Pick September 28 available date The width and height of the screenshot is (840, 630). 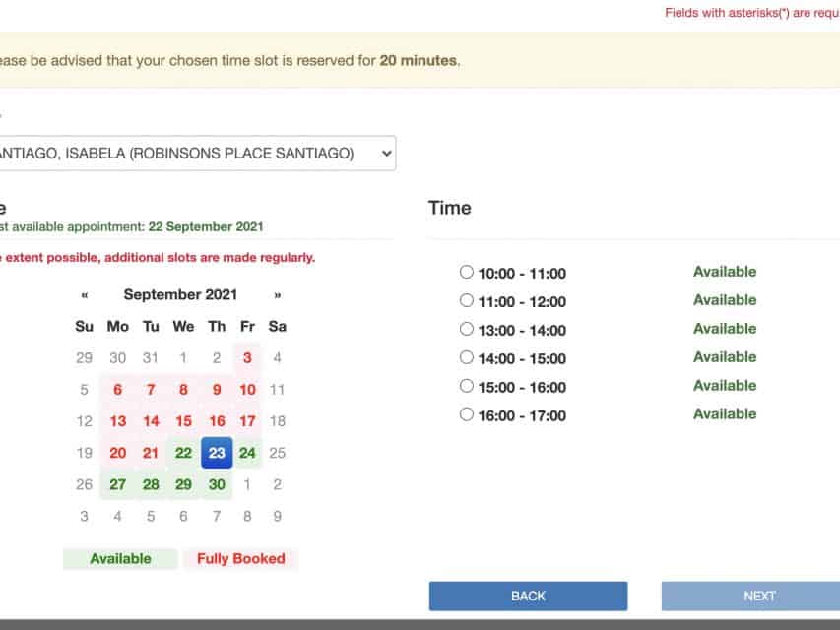(151, 484)
